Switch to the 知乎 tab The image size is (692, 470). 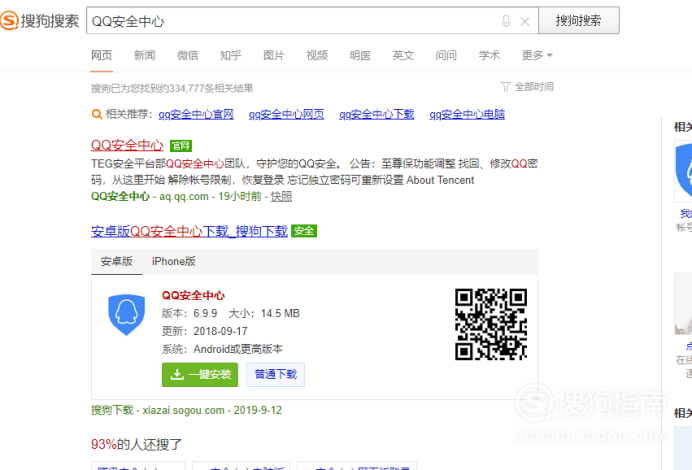(x=231, y=55)
